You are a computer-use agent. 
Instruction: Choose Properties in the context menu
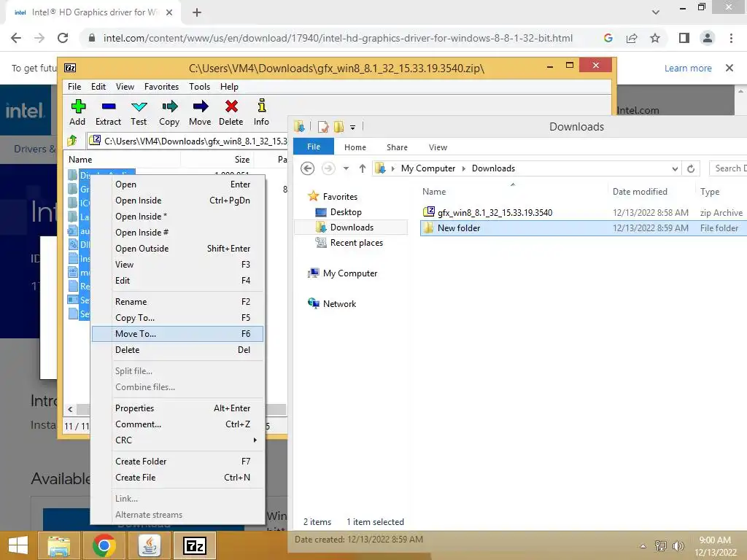(x=177, y=408)
